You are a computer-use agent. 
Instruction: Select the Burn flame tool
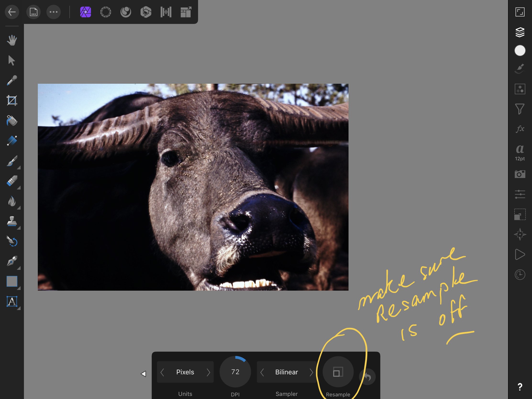pyautogui.click(x=12, y=201)
